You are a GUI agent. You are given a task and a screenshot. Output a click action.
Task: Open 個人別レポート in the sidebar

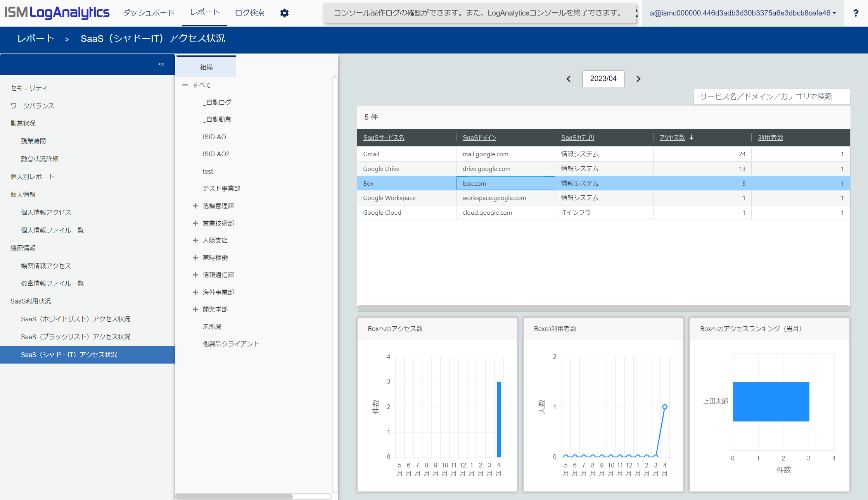(32, 177)
